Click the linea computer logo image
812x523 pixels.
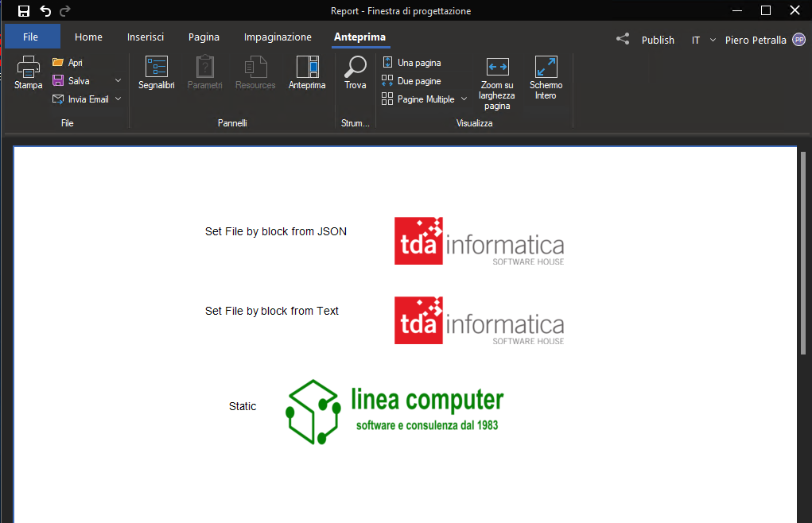click(x=394, y=412)
